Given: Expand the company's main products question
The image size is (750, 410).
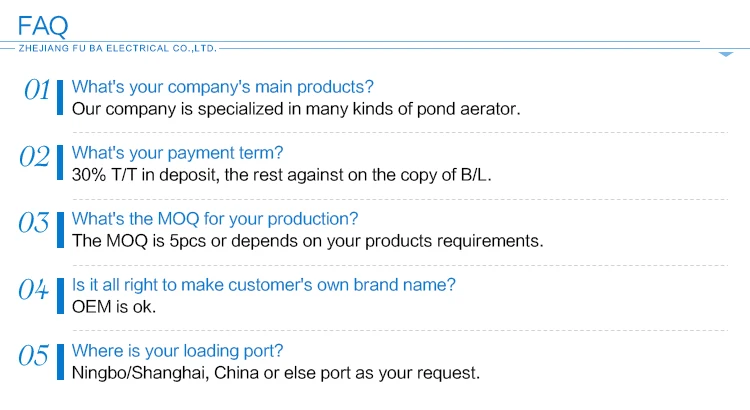Looking at the screenshot, I should [x=223, y=86].
